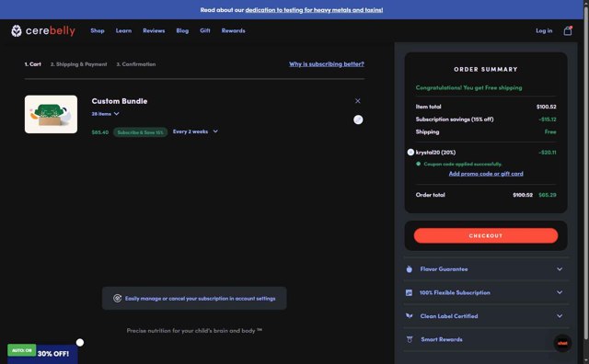The width and height of the screenshot is (589, 364).
Task: Click Log in
Action: click(544, 30)
